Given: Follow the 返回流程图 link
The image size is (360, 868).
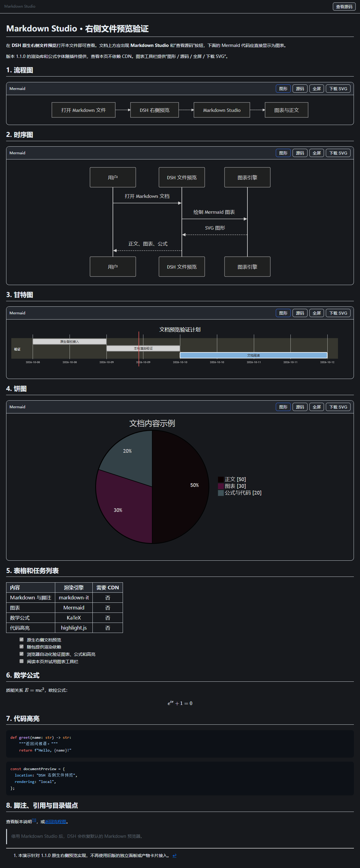Looking at the screenshot, I should click(x=56, y=822).
